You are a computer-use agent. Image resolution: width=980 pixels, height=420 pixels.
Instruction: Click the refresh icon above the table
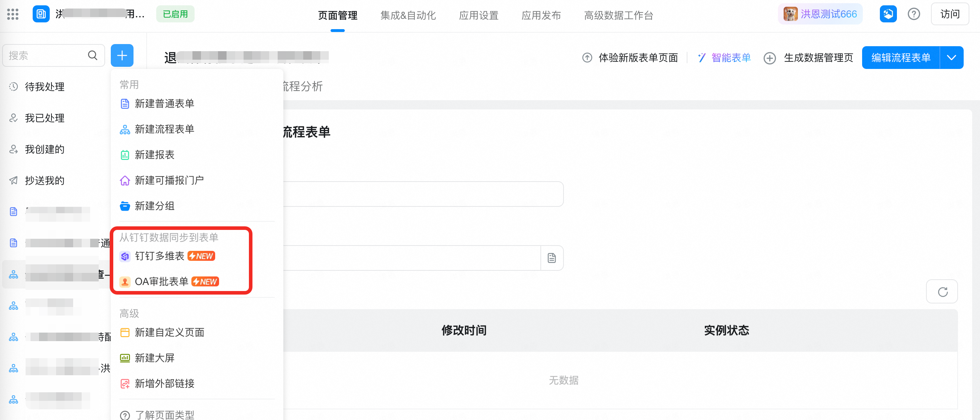point(942,292)
